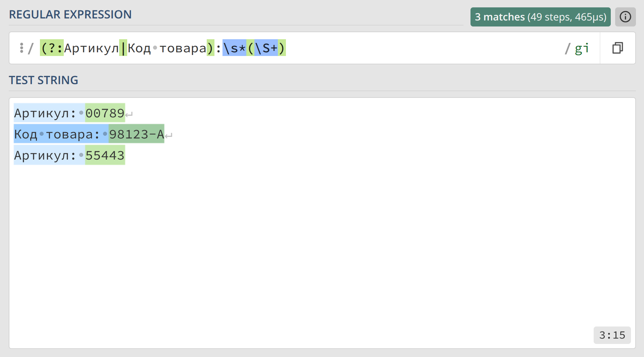This screenshot has width=644, height=357.
Task: Click the 3:15 cursor position indicator
Action: 612,335
